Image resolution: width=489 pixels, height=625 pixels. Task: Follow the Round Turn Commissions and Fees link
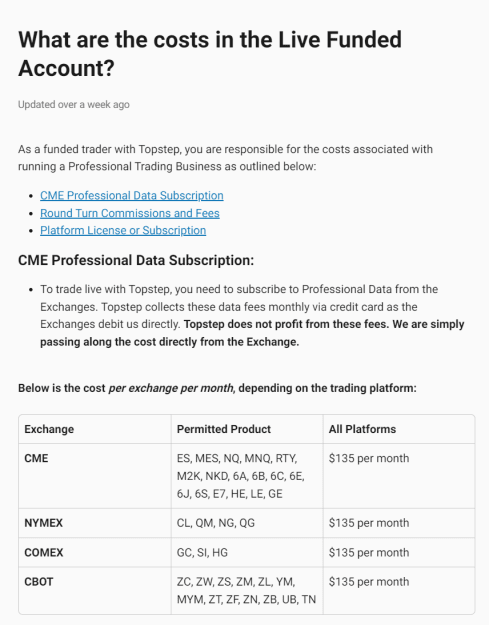tap(130, 213)
